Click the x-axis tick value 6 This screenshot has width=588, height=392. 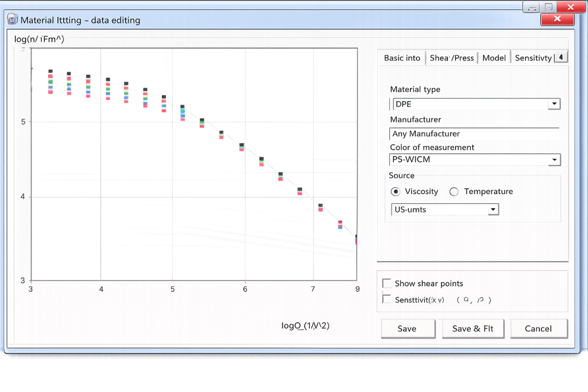coord(245,289)
